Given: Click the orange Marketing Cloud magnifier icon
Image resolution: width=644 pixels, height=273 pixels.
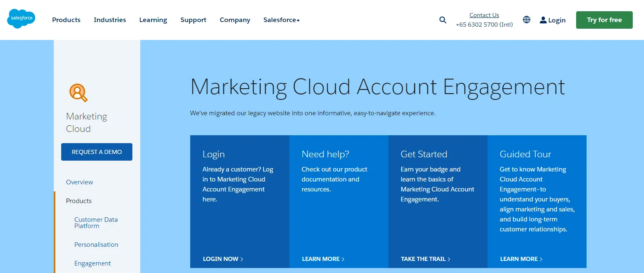Looking at the screenshot, I should point(78,92).
